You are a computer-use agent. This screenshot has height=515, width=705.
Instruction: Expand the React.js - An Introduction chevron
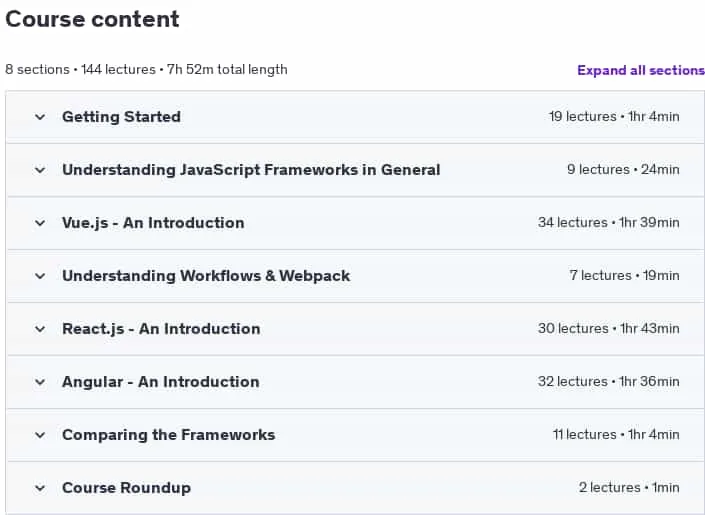40,329
